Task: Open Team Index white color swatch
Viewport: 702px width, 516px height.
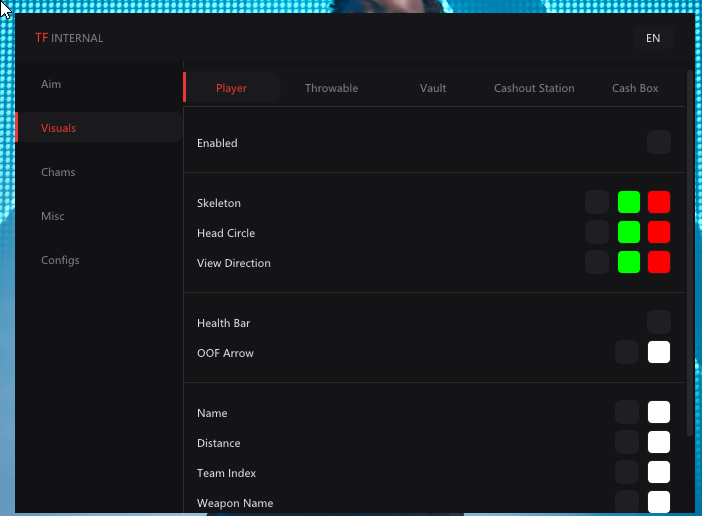Action: click(x=659, y=472)
